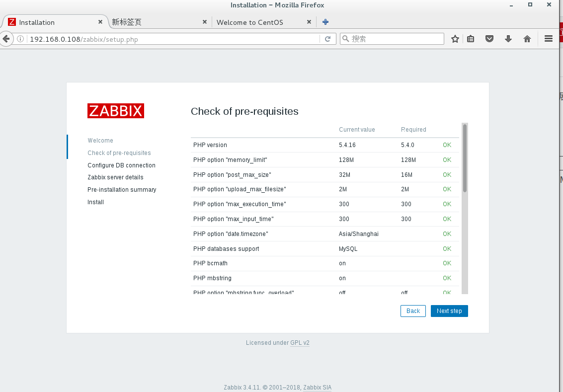Go to home page with the house icon
Viewport: 563px width, 392px height.
click(527, 39)
